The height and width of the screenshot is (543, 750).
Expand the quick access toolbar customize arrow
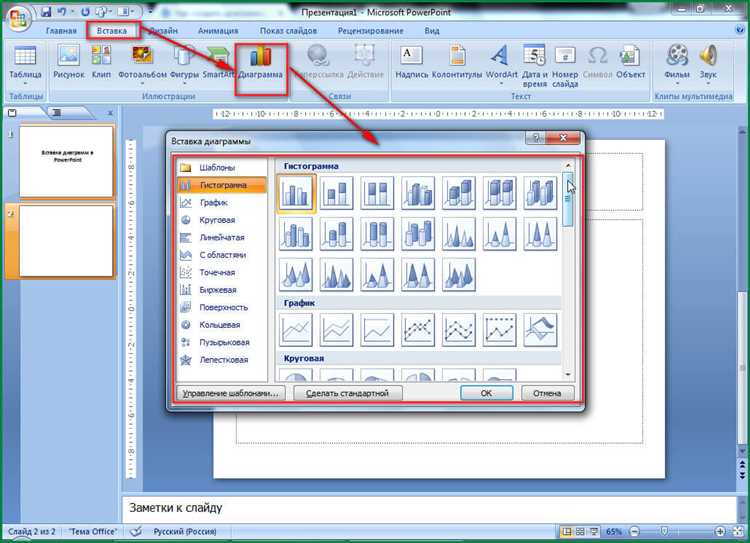(151, 11)
